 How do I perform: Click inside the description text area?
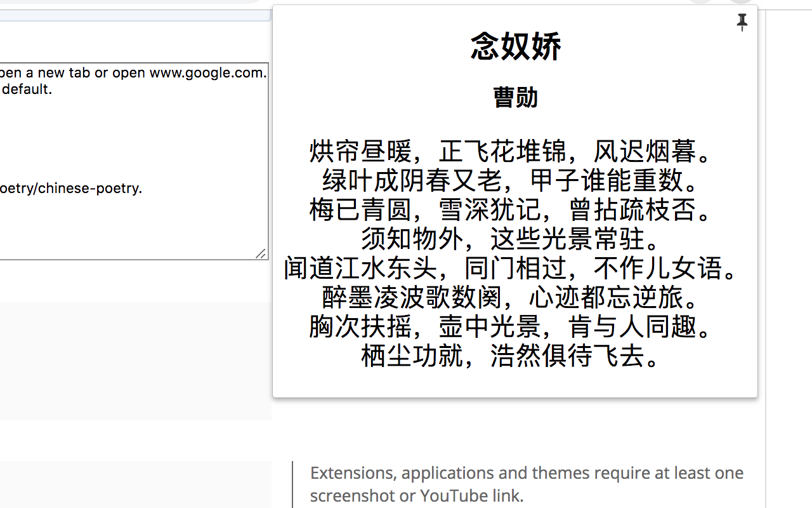(133, 161)
